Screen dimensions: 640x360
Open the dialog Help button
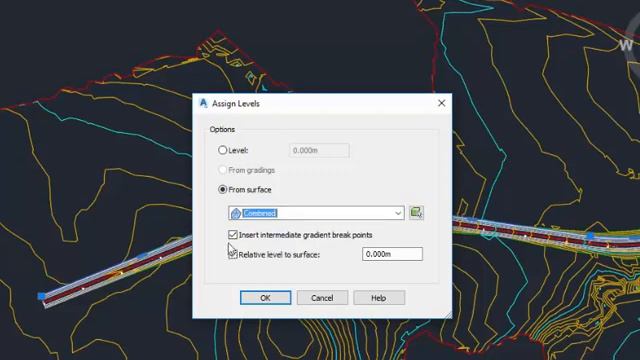(x=379, y=298)
